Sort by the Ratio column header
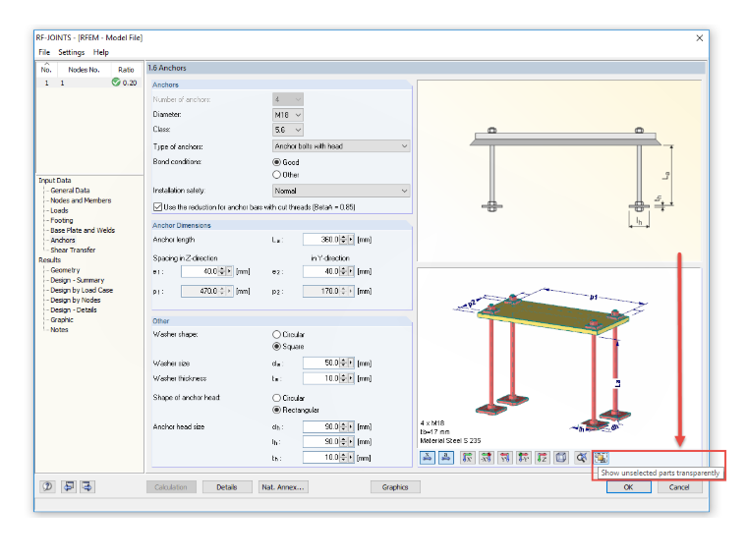Screen dimensions: 747x560 pyautogui.click(x=126, y=70)
